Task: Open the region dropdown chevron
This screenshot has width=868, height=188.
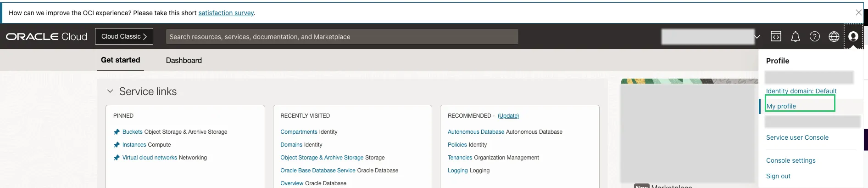Action: click(757, 37)
